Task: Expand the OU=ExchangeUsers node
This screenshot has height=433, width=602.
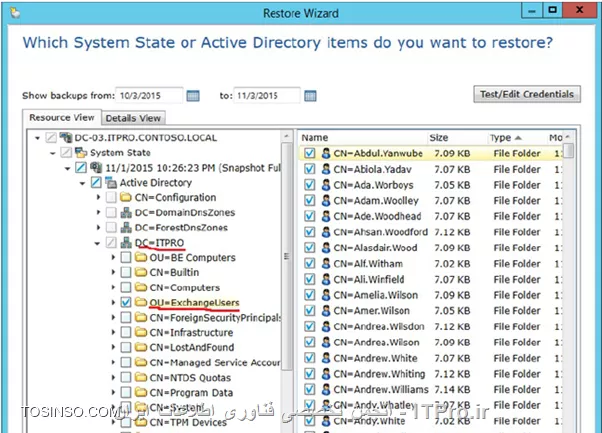Action: (113, 302)
